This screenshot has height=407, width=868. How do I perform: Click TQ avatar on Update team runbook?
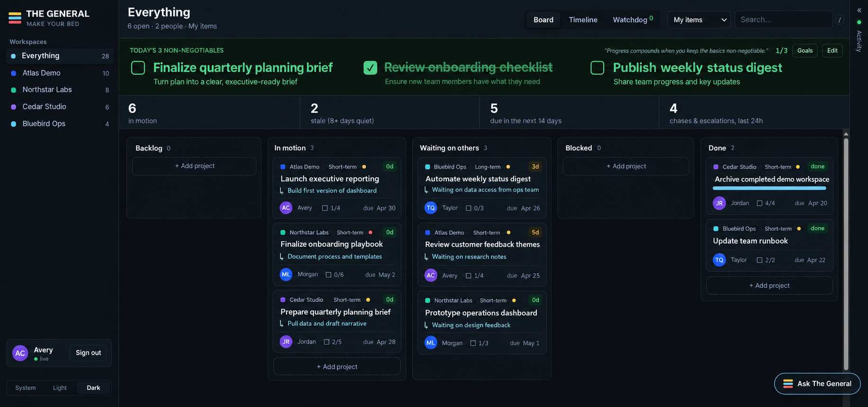click(x=719, y=260)
